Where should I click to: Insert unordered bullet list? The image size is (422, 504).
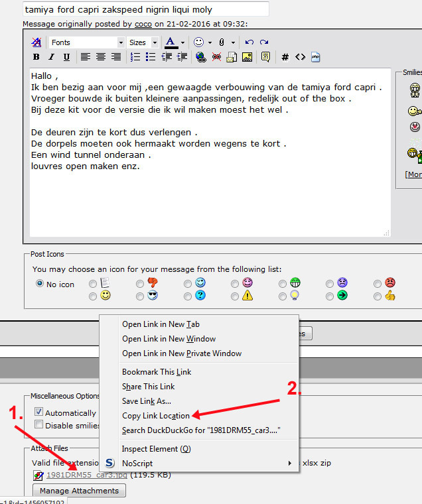coord(151,57)
